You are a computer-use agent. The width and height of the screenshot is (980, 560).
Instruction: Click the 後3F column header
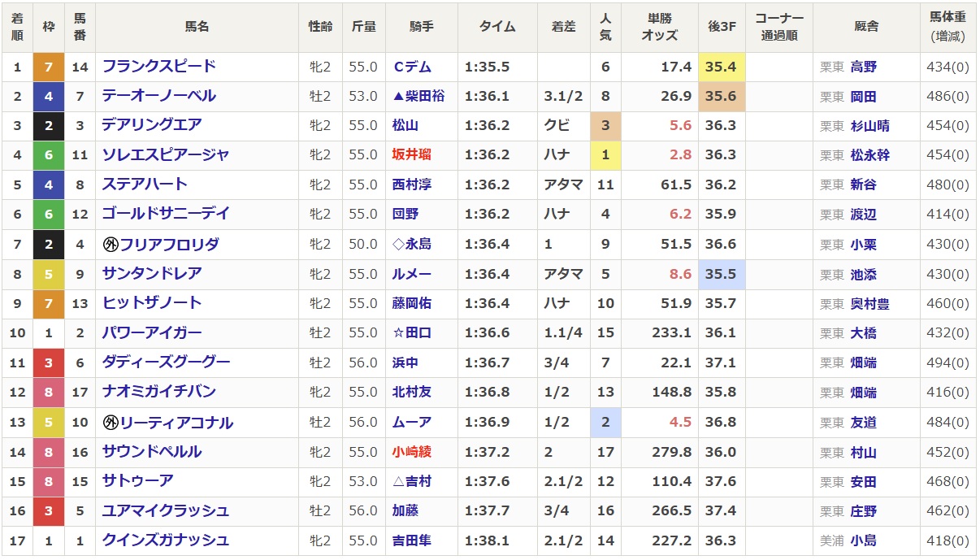pos(721,27)
